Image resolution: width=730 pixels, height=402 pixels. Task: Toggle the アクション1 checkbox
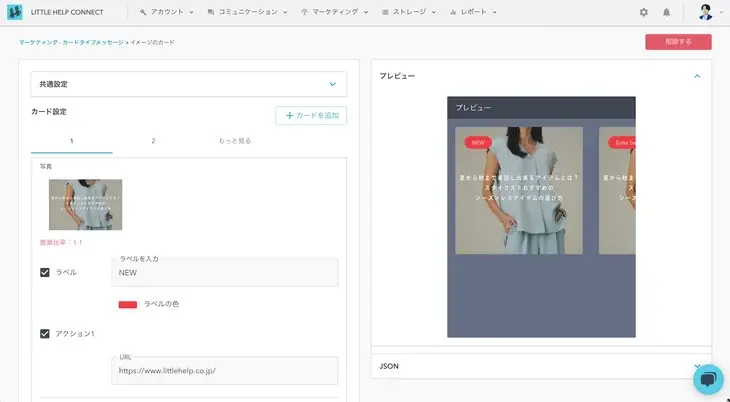tap(45, 333)
